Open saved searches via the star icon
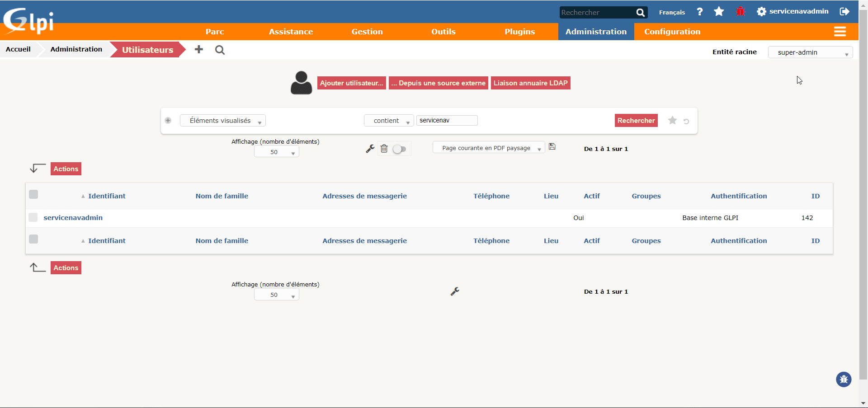The height and width of the screenshot is (408, 868). 719,12
